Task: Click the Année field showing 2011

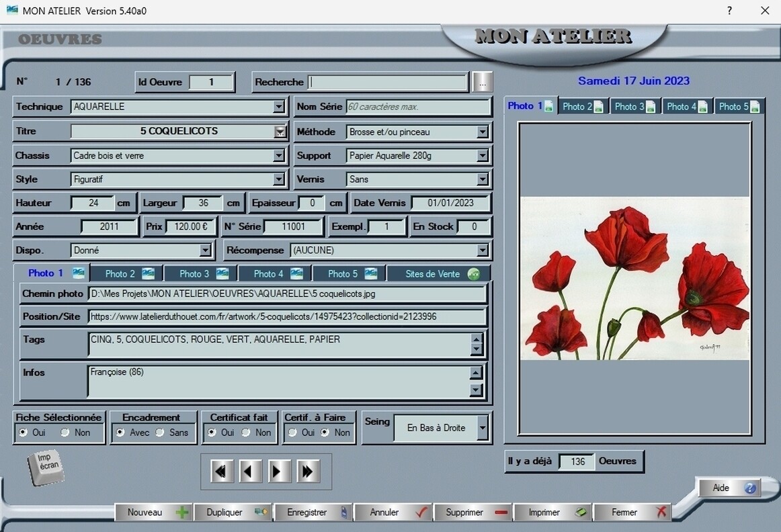Action: [109, 226]
